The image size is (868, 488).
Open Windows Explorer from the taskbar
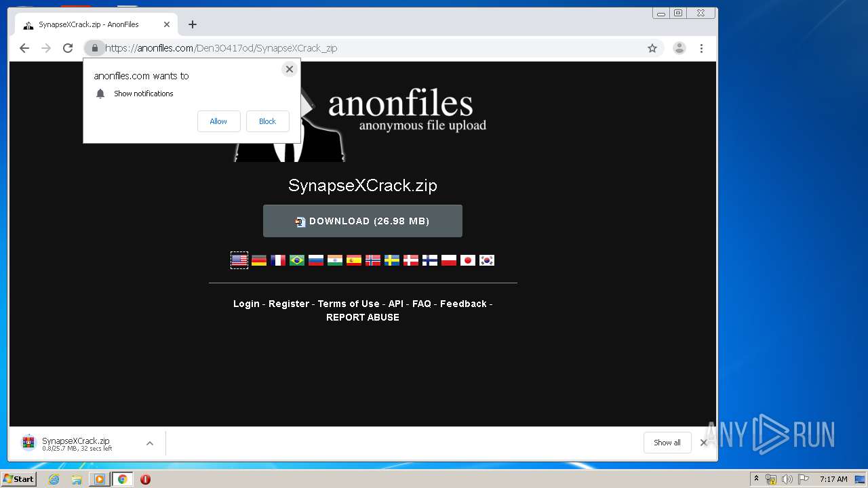(77, 479)
